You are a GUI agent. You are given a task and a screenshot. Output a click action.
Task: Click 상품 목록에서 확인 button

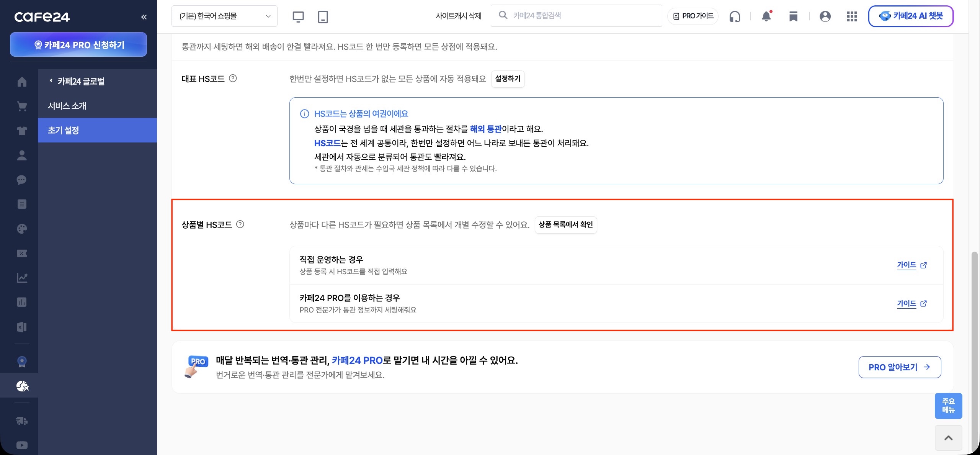tap(566, 224)
